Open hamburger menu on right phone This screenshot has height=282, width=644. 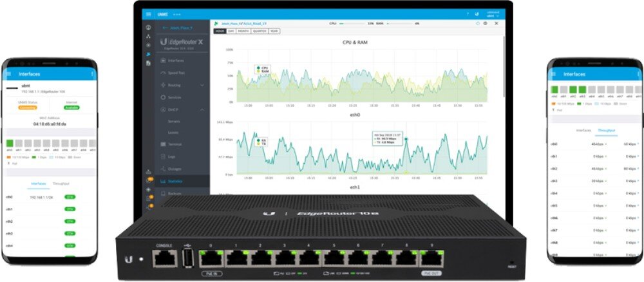pos(553,74)
